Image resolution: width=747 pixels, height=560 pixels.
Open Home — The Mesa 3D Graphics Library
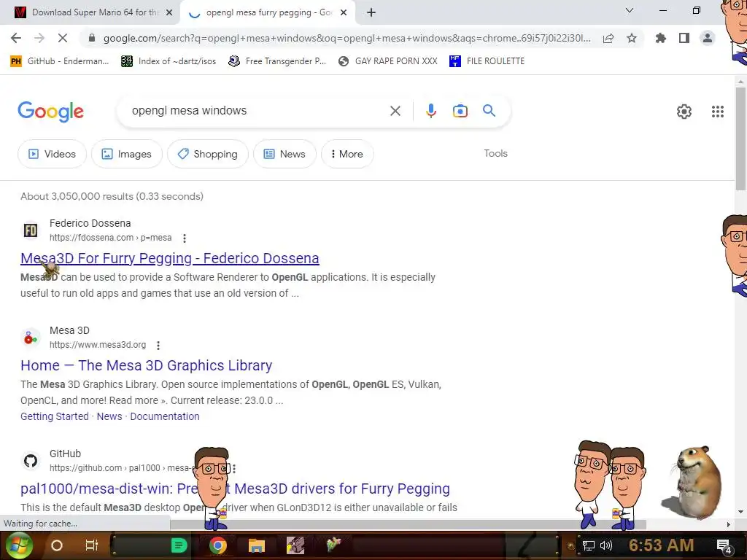146,365
